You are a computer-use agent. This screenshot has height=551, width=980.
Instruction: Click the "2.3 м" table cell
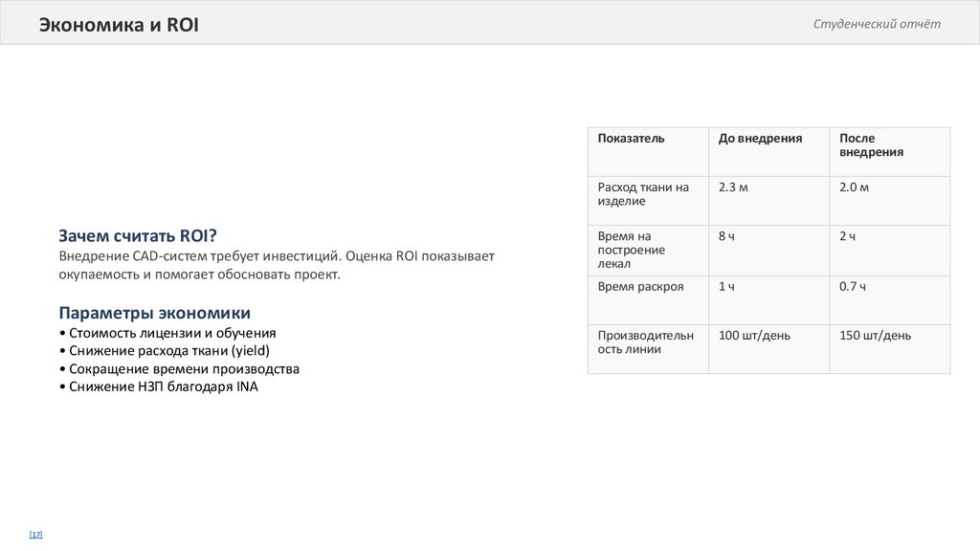(x=733, y=187)
